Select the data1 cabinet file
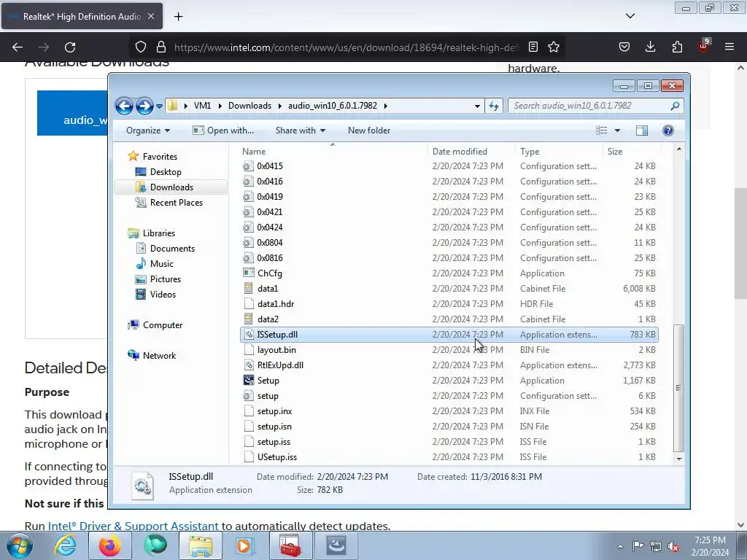This screenshot has height=560, width=747. click(449, 289)
